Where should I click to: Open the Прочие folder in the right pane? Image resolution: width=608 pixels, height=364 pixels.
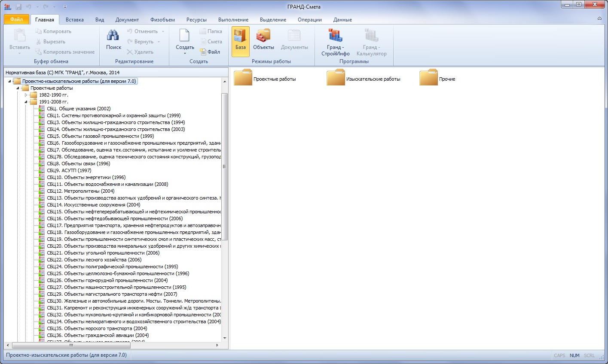437,79
